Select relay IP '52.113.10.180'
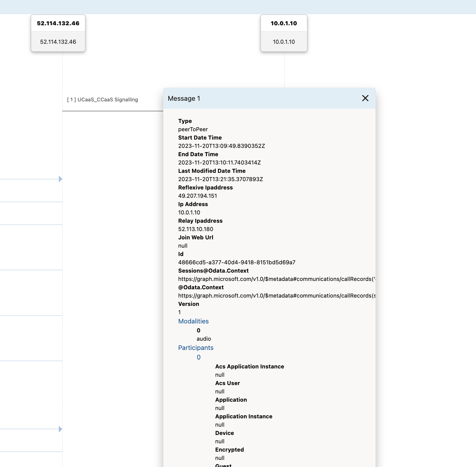This screenshot has width=476, height=467. (x=196, y=229)
